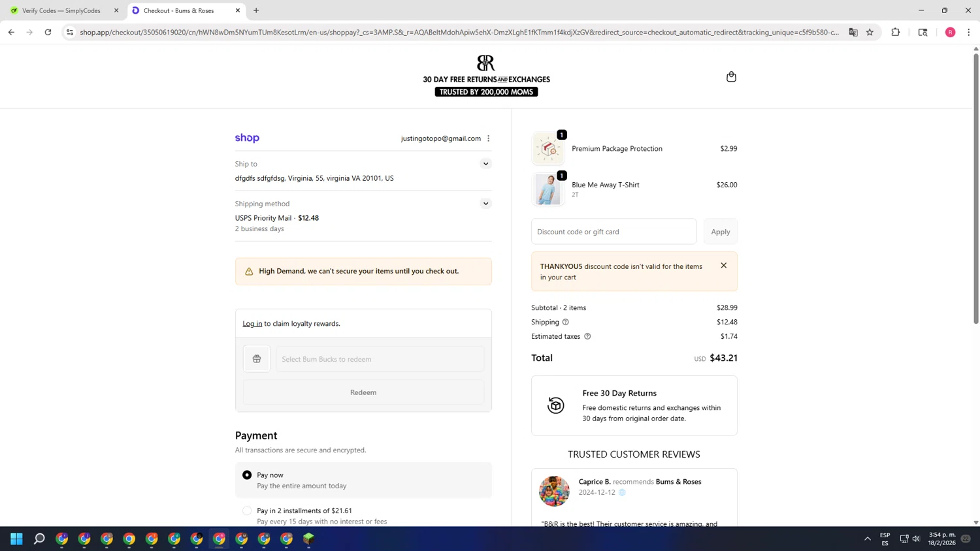Image resolution: width=980 pixels, height=551 pixels.
Task: Click the total $43.21 amount
Action: click(723, 358)
